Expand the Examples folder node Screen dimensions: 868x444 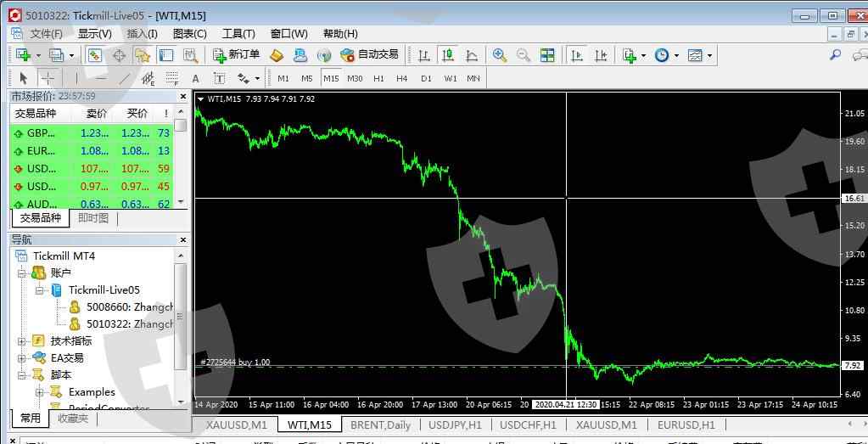click(x=40, y=392)
